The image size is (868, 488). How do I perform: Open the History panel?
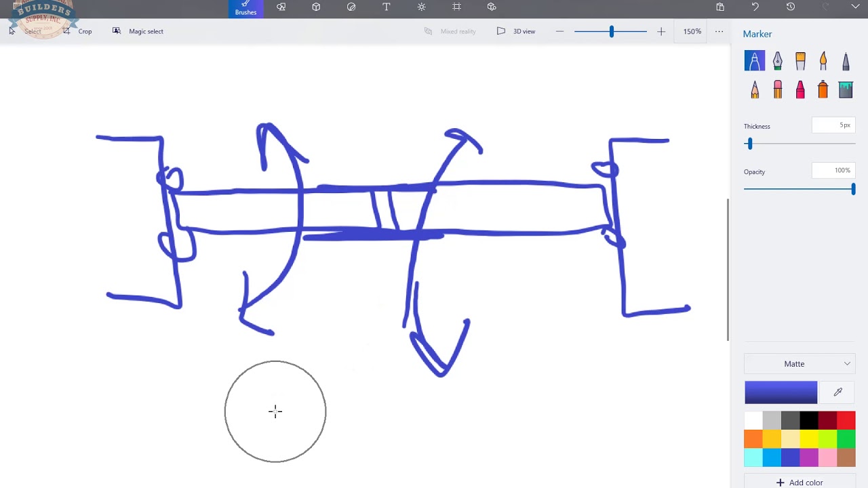pos(791,7)
